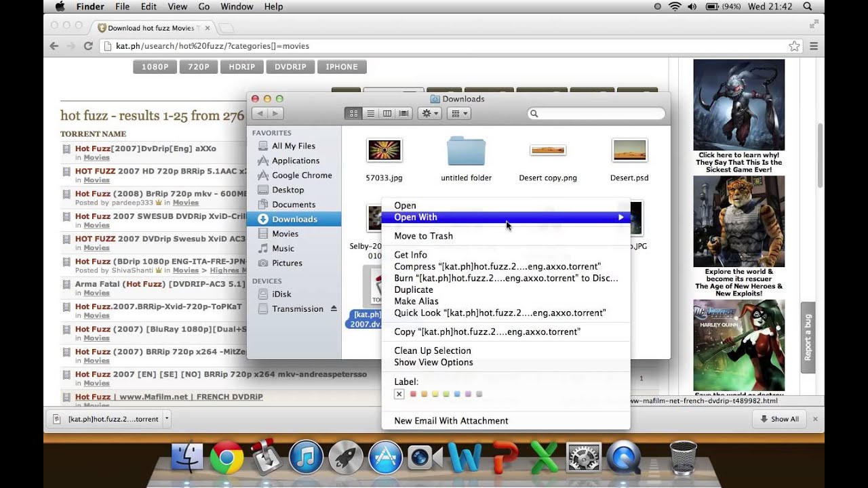Reload the Chrome page

click(88, 46)
